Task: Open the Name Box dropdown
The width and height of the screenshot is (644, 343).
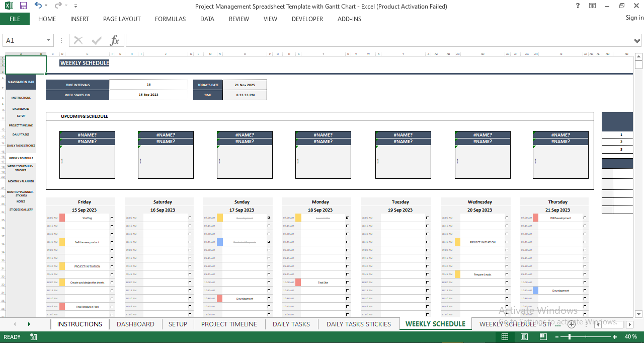Action: pyautogui.click(x=48, y=40)
